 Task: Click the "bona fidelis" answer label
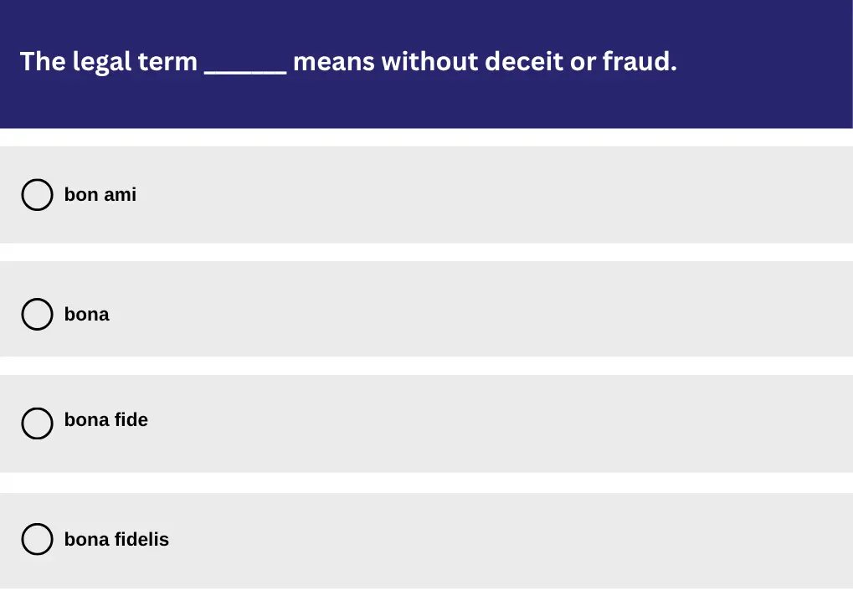pos(116,540)
